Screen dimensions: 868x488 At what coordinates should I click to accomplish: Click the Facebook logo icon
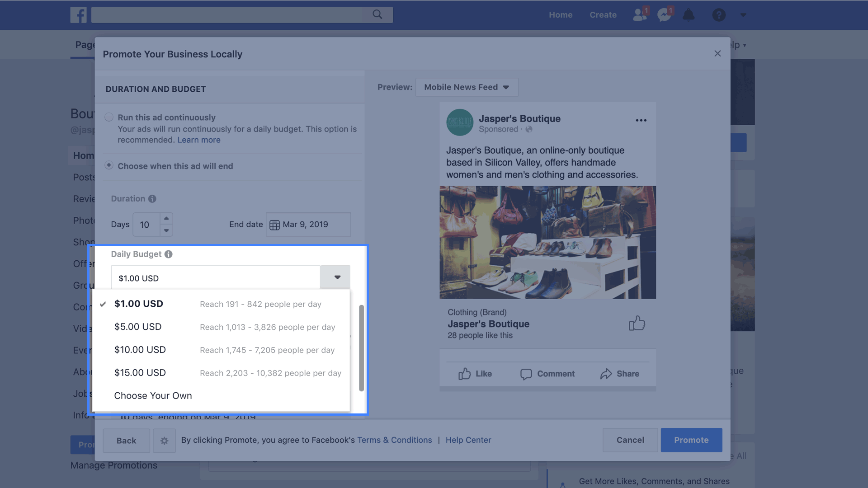pos(78,15)
